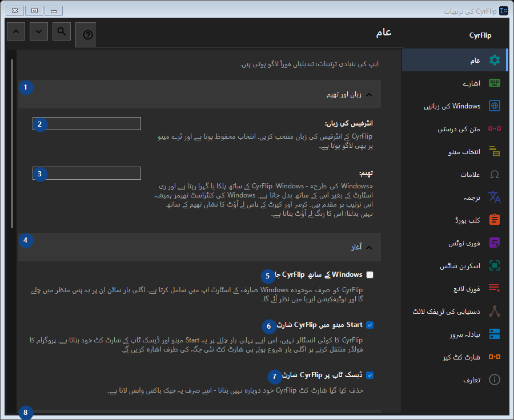Screen dimensions: 514x420
Task: Click the translate icon for ترجمہ
Action: [495, 197]
